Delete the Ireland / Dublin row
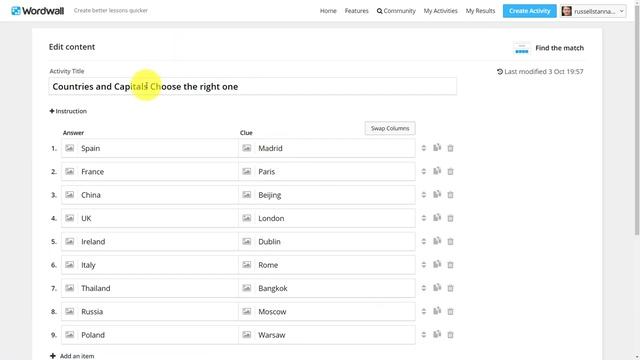The height and width of the screenshot is (360, 640). 450,242
